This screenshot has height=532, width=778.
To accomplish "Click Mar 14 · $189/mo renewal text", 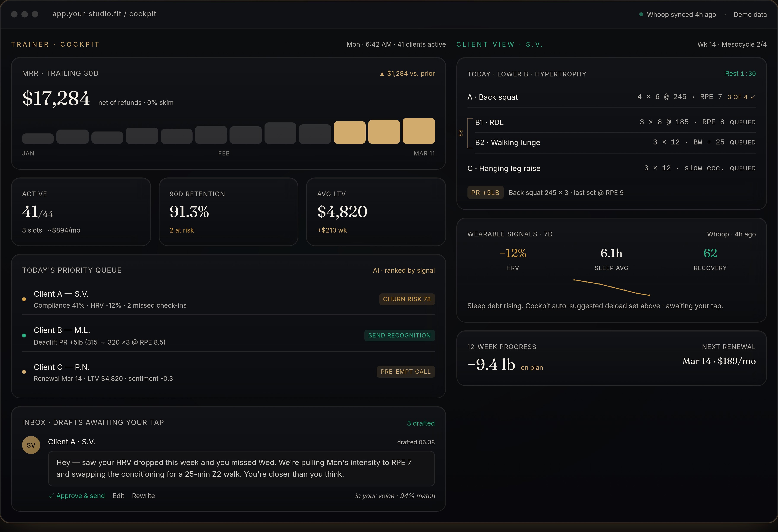I will pos(719,361).
